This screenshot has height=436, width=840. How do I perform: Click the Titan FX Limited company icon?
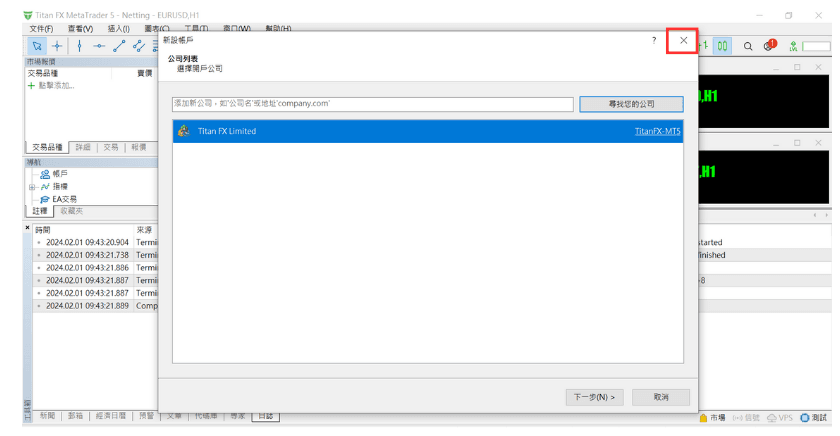click(184, 131)
